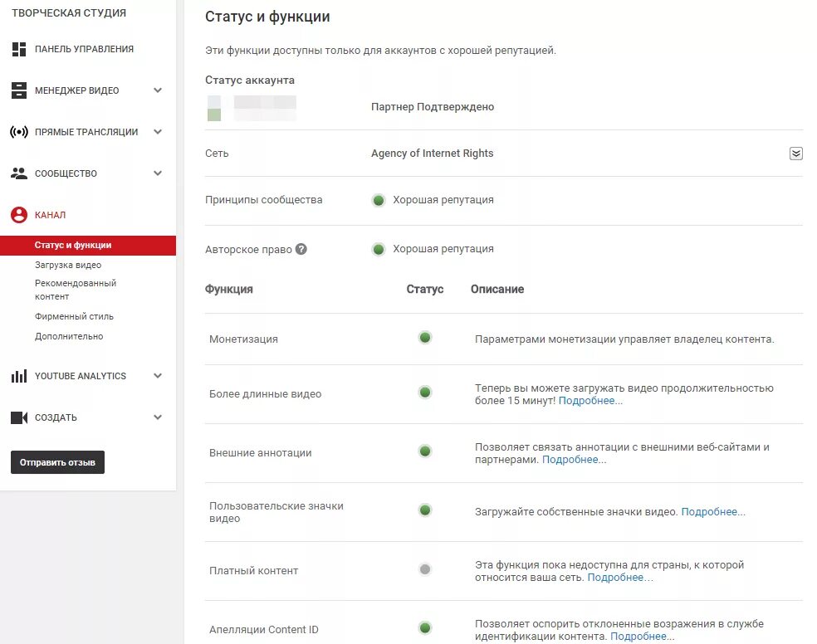This screenshot has height=644, width=817.
Task: Click the blurred account avatar thumbnail
Action: pos(214,108)
